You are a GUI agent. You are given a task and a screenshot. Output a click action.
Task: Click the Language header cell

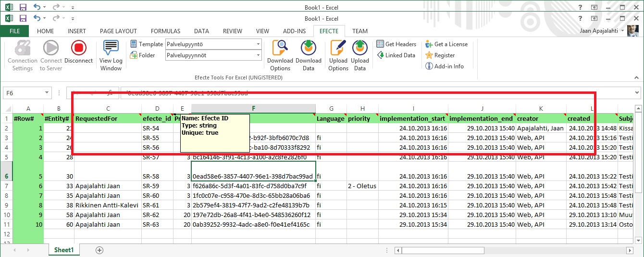point(331,118)
